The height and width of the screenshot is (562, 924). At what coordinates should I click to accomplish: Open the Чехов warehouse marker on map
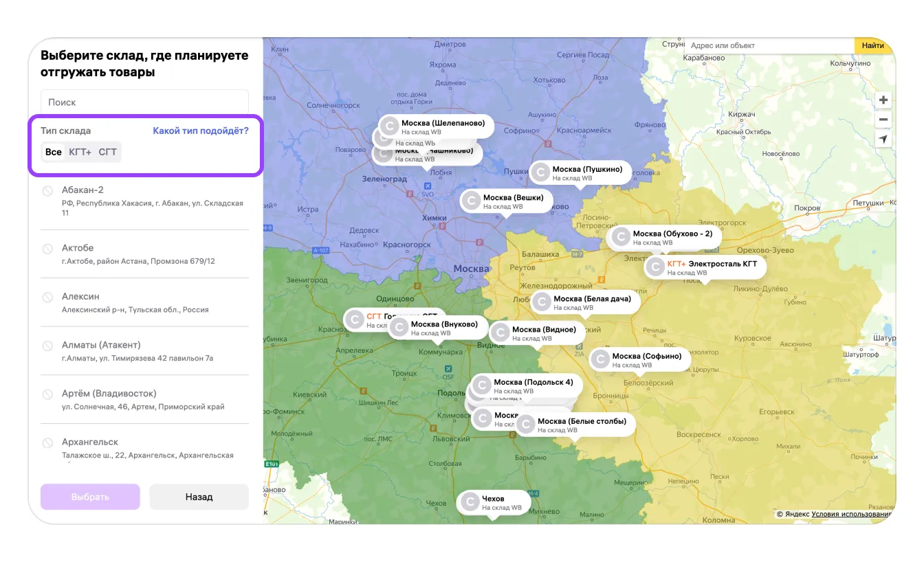tap(470, 502)
